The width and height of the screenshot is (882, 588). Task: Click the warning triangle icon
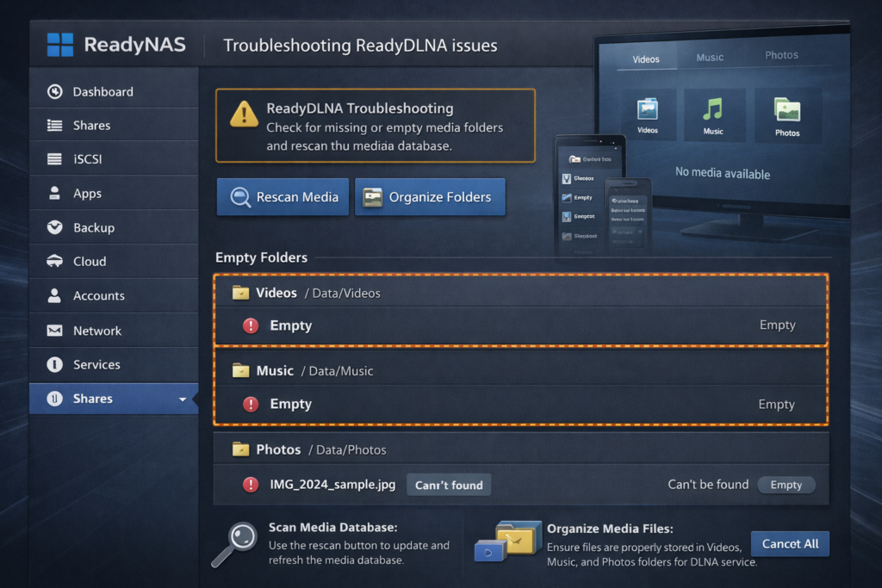244,114
